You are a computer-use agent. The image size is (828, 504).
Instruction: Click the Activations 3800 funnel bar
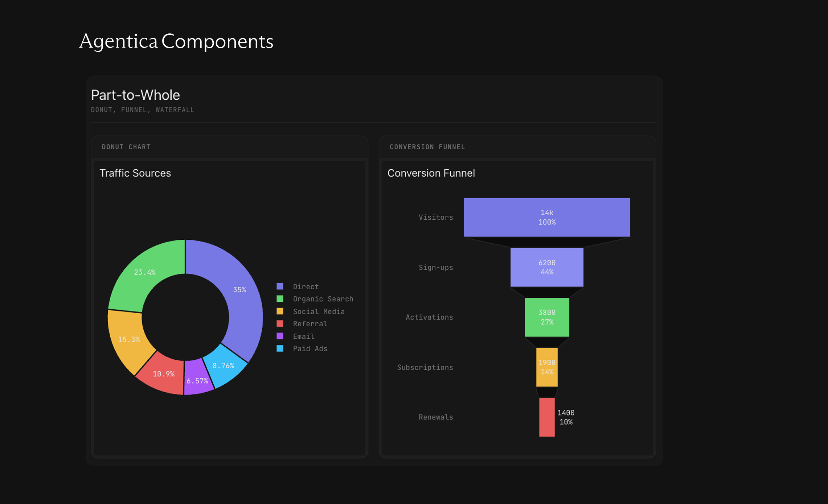tap(547, 317)
